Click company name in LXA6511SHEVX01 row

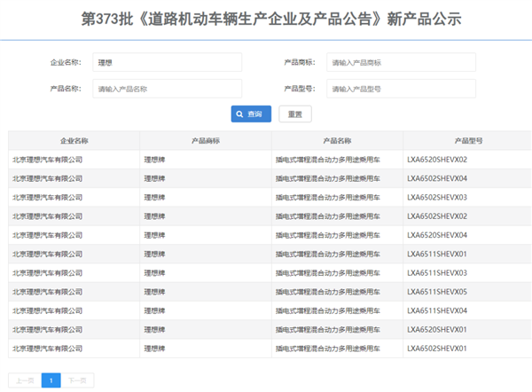point(48,255)
